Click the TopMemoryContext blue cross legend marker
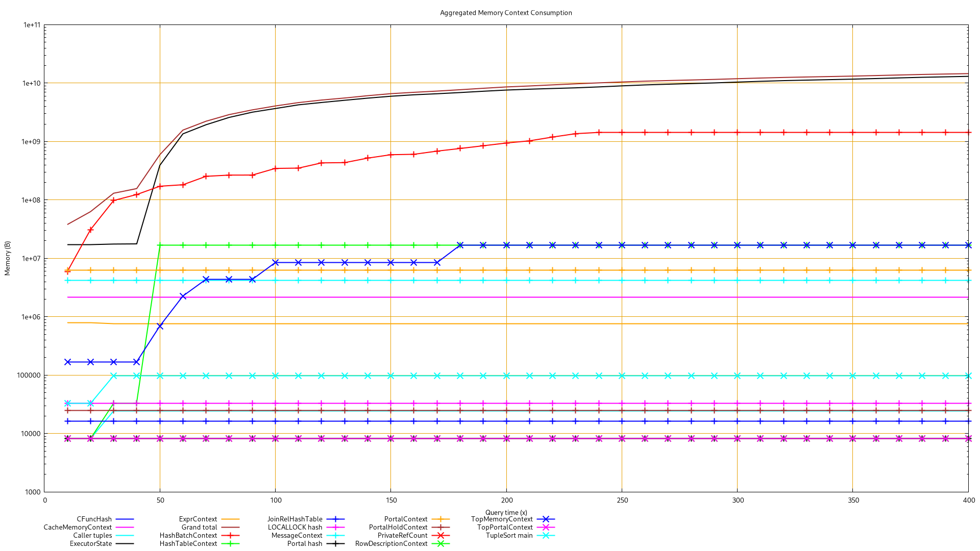The height and width of the screenshot is (551, 980). pos(546,519)
